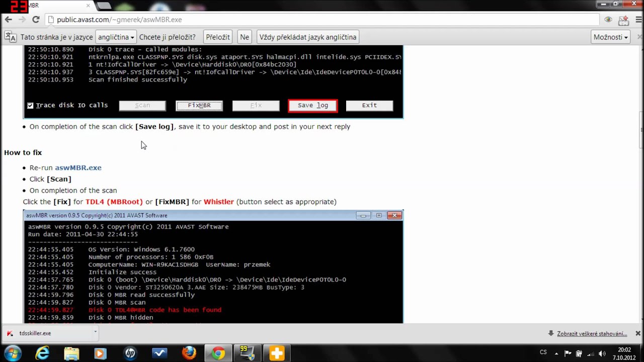The height and width of the screenshot is (362, 644).
Task: Open the Fraps 99 icon on taskbar
Action: 248,353
